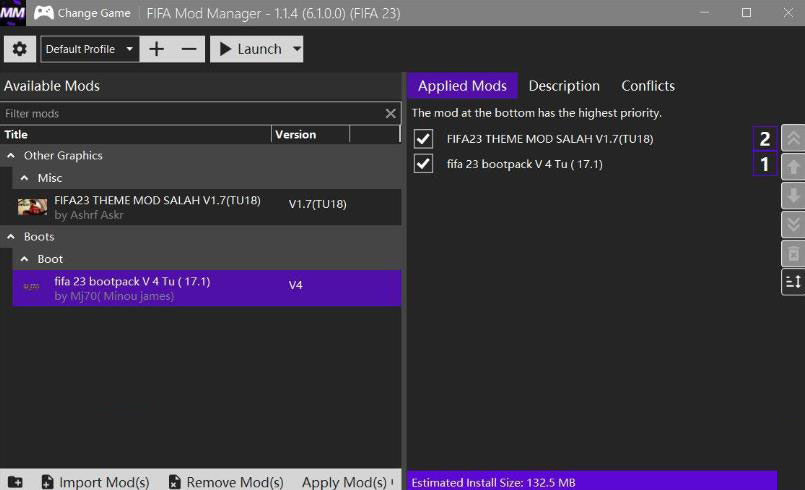The image size is (805, 490).
Task: Open the Launch options dropdown arrow
Action: [297, 49]
